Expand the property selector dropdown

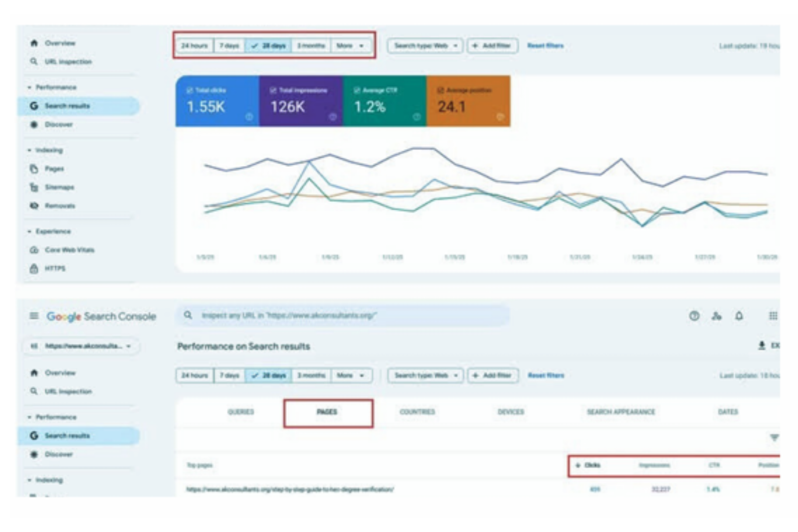[x=82, y=346]
